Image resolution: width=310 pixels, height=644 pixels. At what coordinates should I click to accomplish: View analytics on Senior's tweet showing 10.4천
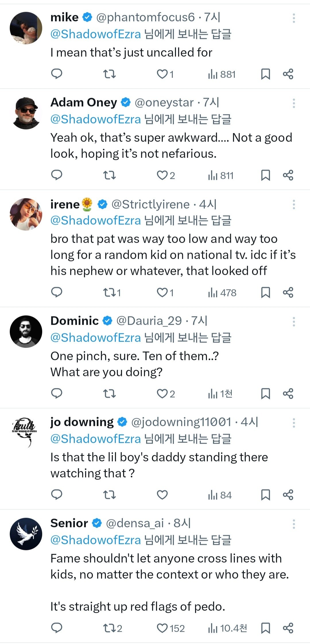(x=227, y=628)
